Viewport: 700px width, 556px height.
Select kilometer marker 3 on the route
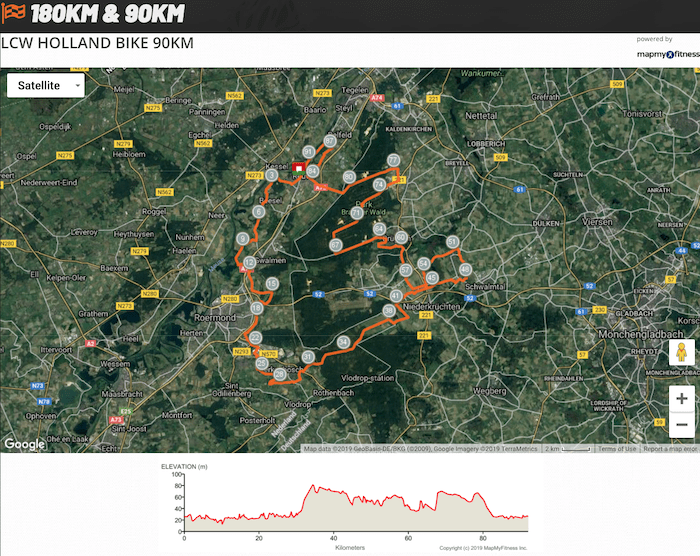tap(271, 175)
